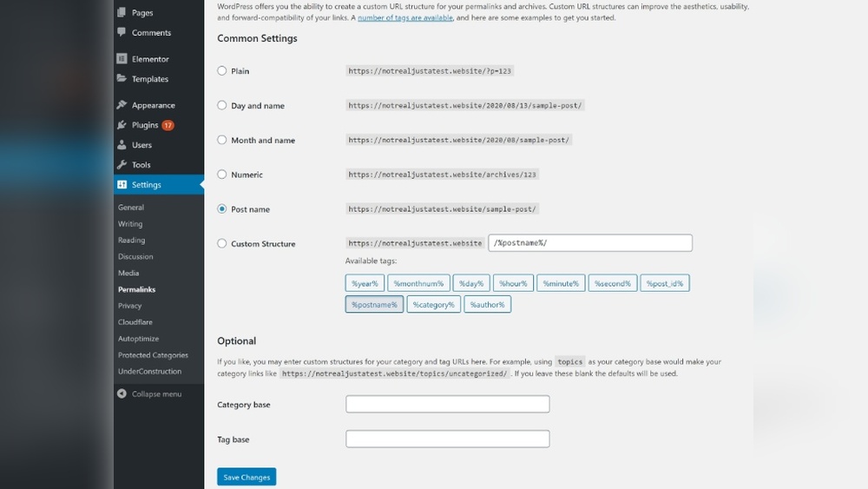Insert the %author% tag
868x489 pixels.
487,304
